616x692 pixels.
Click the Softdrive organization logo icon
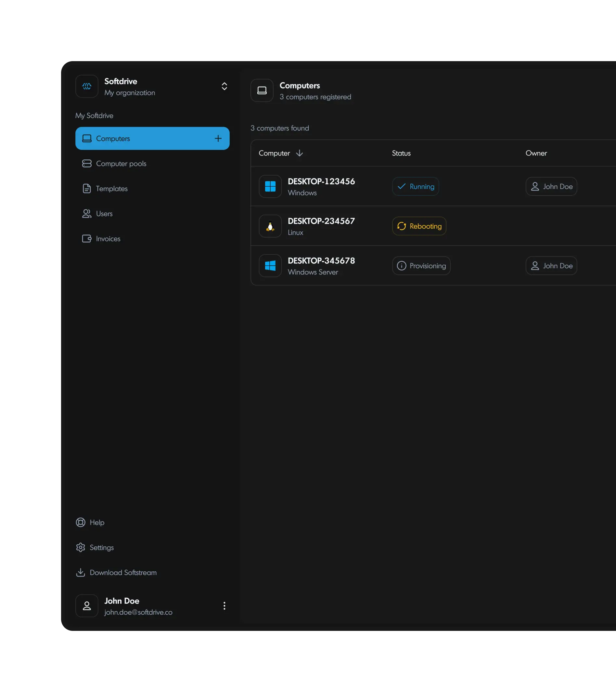tap(87, 86)
